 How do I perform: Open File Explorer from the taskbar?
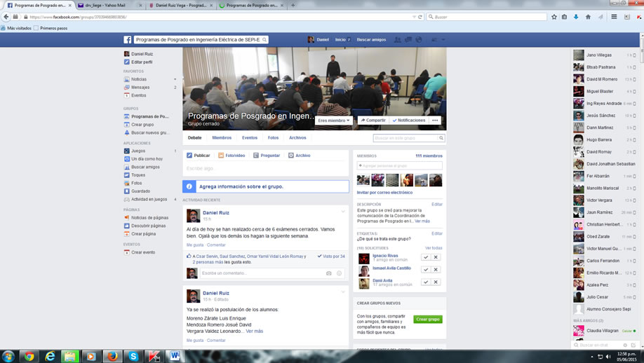pyautogui.click(x=70, y=357)
